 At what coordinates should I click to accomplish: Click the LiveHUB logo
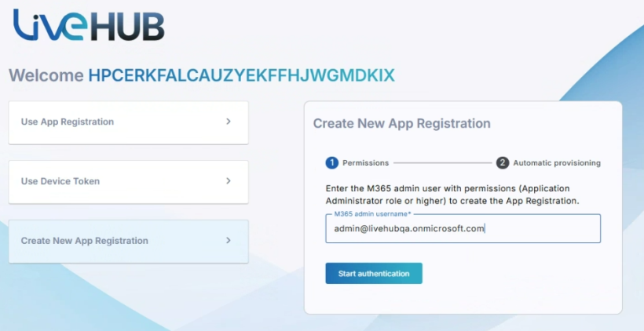pos(88,25)
